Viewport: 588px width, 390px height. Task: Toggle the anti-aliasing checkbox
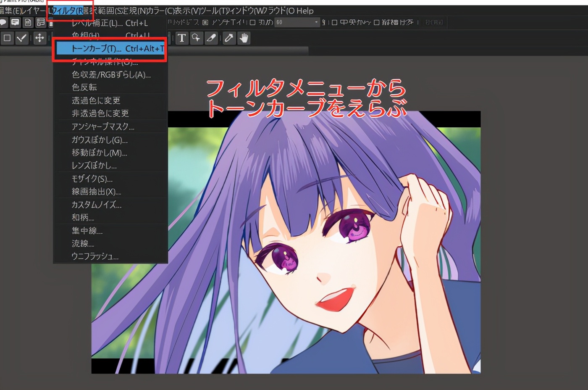tap(205, 22)
